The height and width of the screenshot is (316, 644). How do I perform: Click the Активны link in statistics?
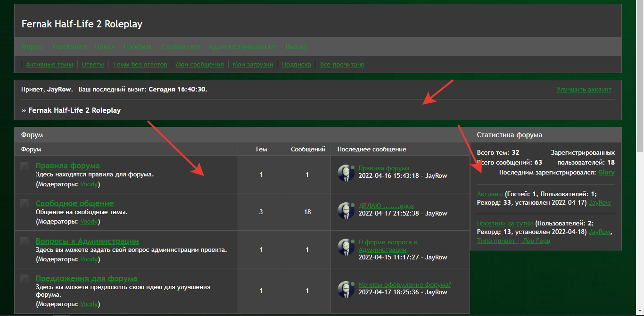pyautogui.click(x=490, y=193)
